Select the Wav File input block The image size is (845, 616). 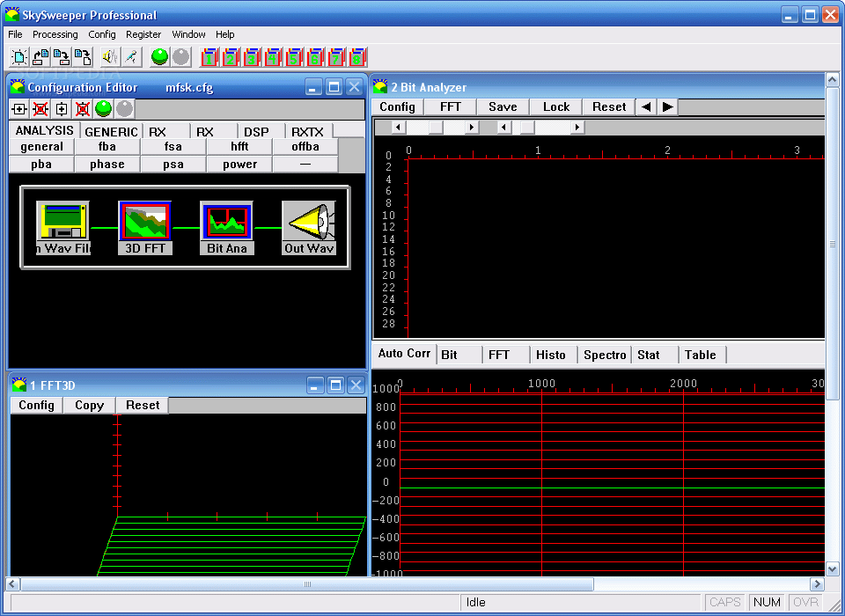(x=63, y=228)
